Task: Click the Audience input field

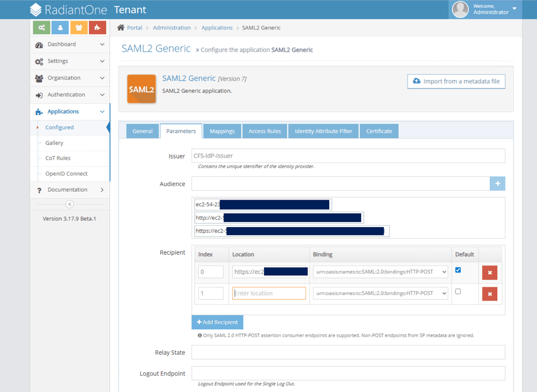Action: [x=341, y=184]
